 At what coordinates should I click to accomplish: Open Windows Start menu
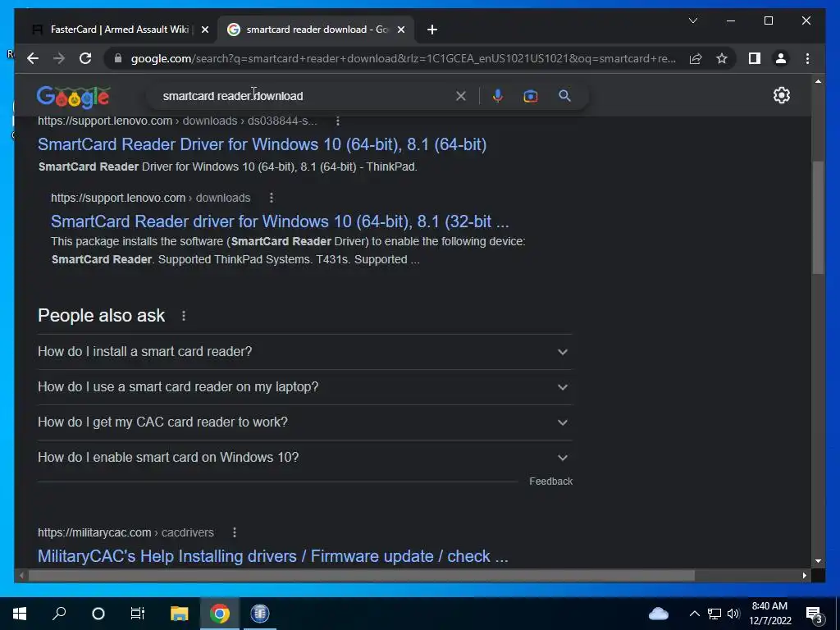(20, 614)
